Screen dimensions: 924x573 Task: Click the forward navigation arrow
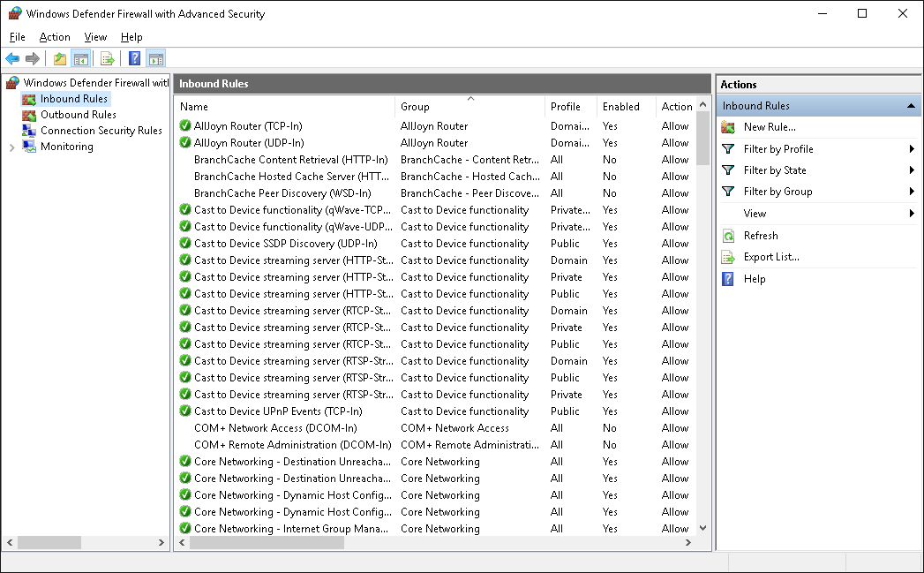pyautogui.click(x=33, y=58)
